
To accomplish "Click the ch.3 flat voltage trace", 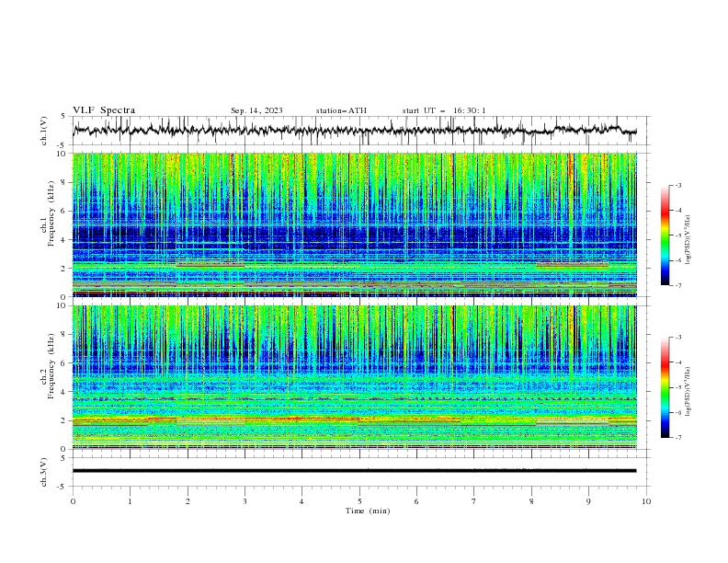I will [355, 471].
